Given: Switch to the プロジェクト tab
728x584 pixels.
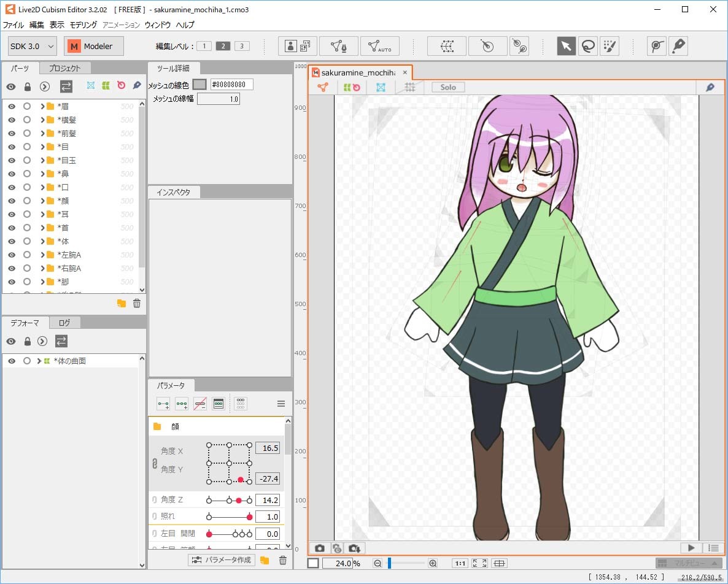Looking at the screenshot, I should (x=64, y=68).
